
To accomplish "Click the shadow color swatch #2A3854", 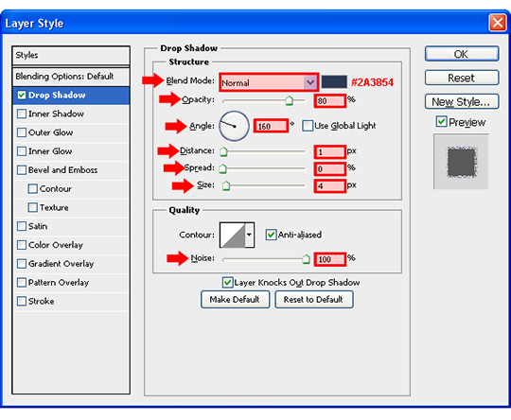I will point(334,81).
